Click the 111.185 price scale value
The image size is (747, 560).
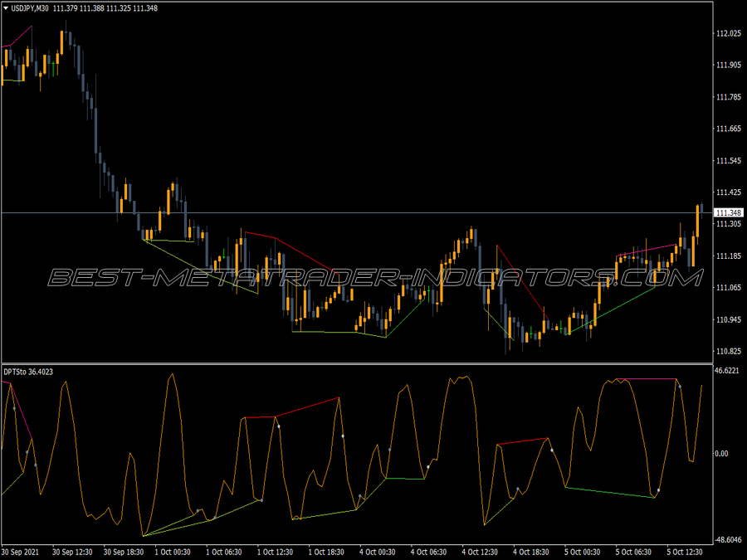click(729, 256)
